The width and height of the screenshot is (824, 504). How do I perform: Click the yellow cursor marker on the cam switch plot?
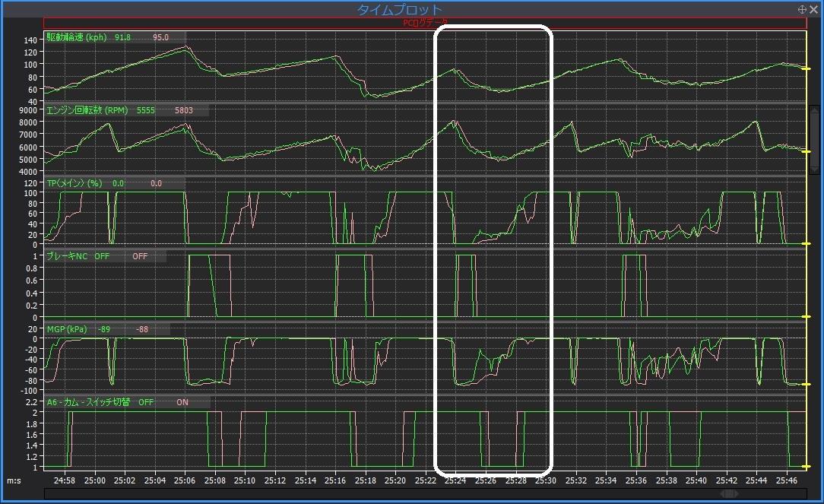(806, 466)
